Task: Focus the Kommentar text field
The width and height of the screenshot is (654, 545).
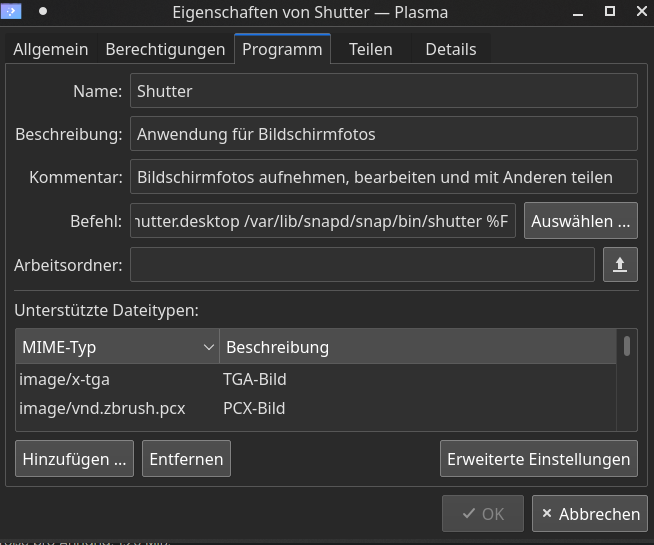Action: (x=383, y=177)
